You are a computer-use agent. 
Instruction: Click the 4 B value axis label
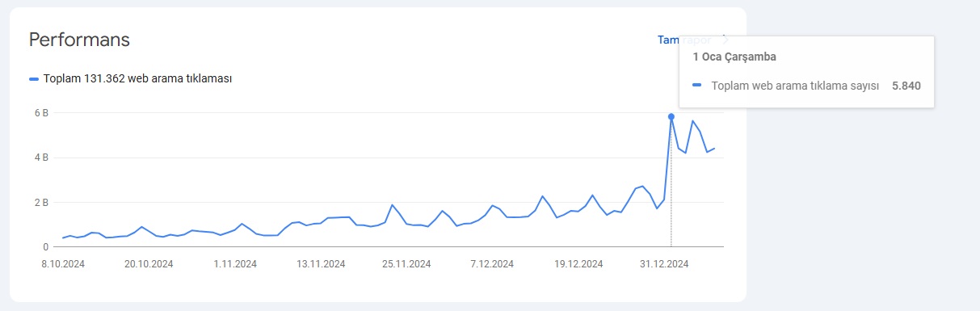pyautogui.click(x=40, y=158)
